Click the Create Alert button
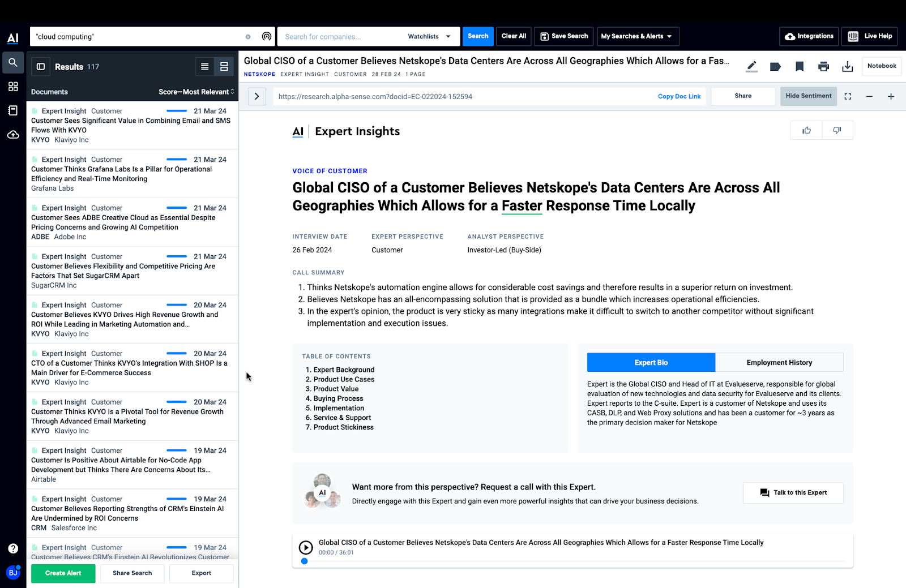 coord(63,573)
